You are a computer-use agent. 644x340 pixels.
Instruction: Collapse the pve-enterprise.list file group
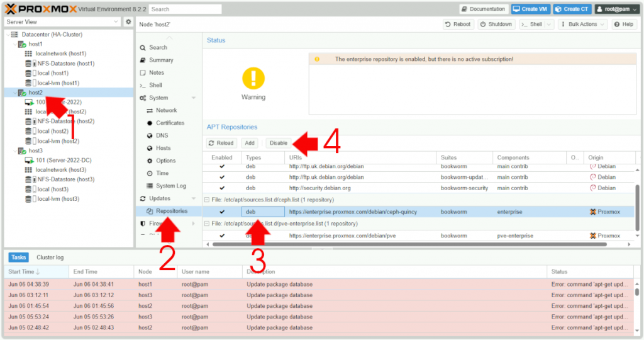[207, 224]
